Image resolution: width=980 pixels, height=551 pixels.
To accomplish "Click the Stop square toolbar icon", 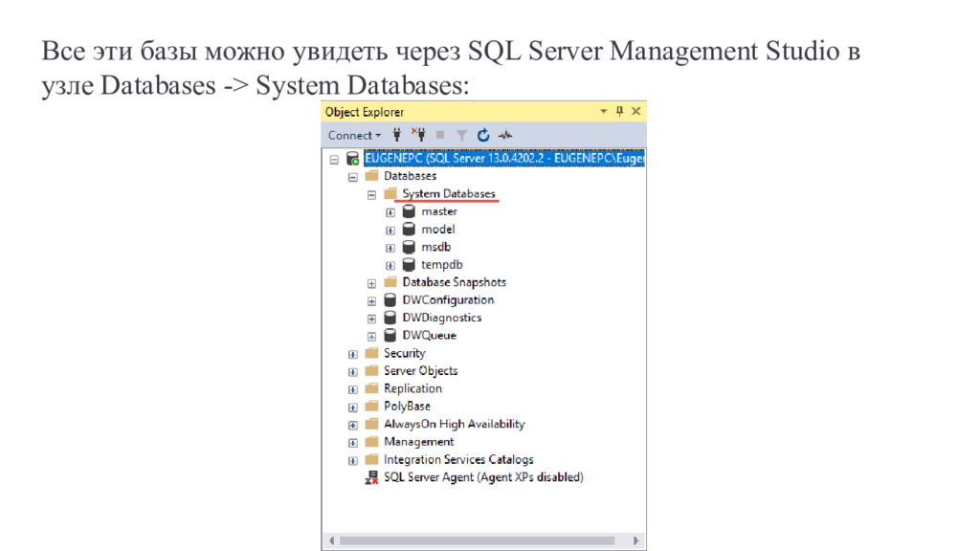I will point(440,135).
